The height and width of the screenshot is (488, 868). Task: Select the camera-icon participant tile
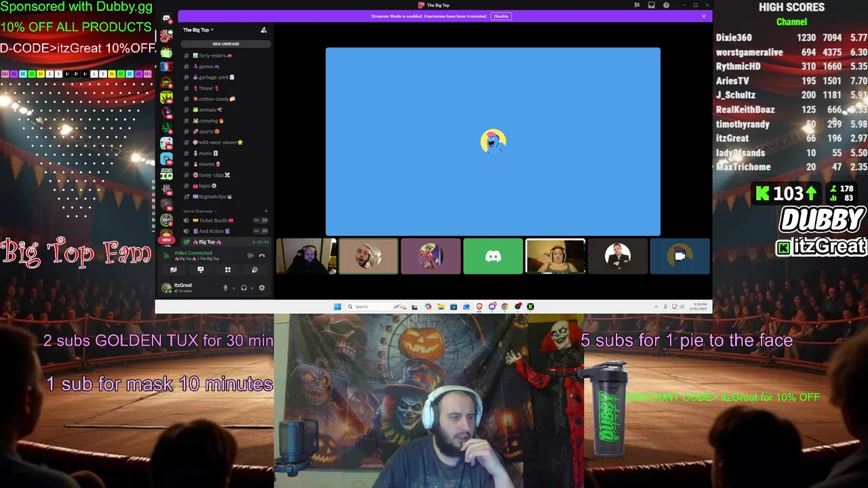click(x=680, y=256)
